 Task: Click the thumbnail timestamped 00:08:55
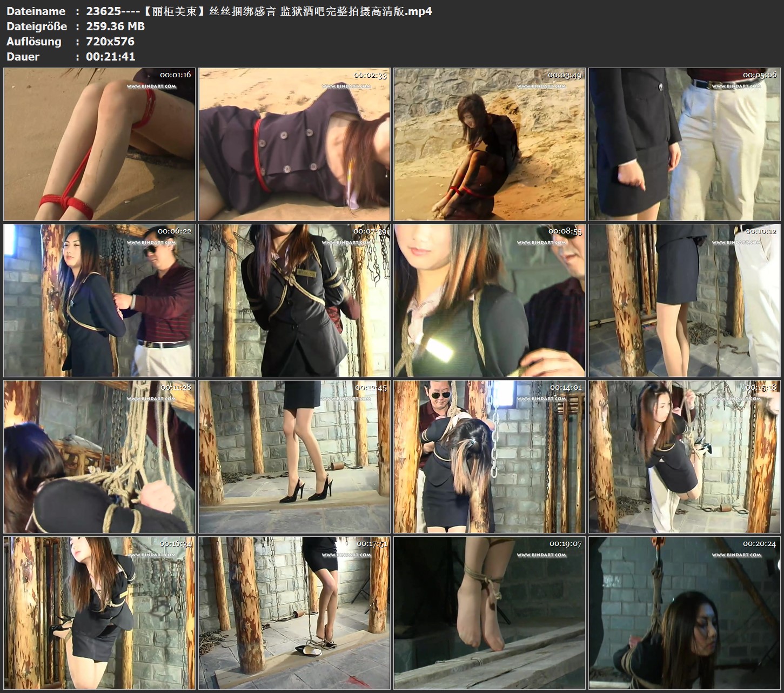click(x=490, y=301)
